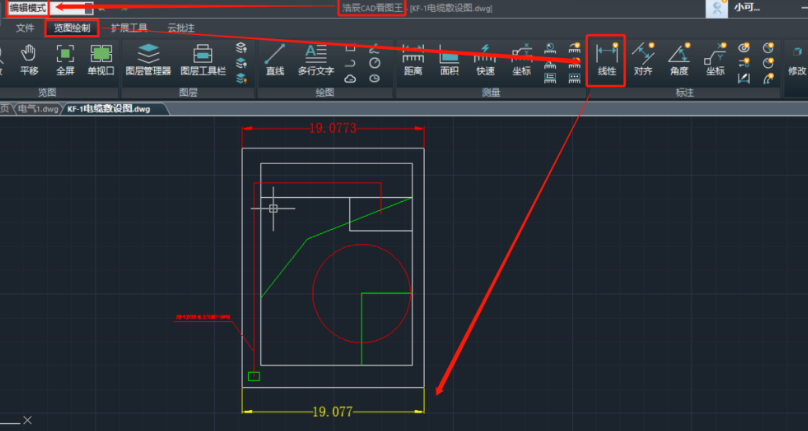808x431 pixels.
Task: Select the 面积 area measurement tool
Action: [448, 58]
